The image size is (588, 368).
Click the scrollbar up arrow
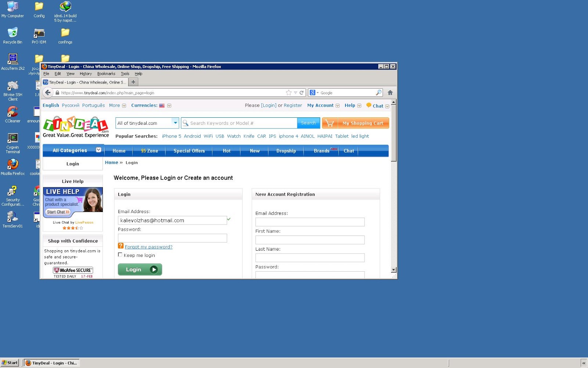point(394,102)
